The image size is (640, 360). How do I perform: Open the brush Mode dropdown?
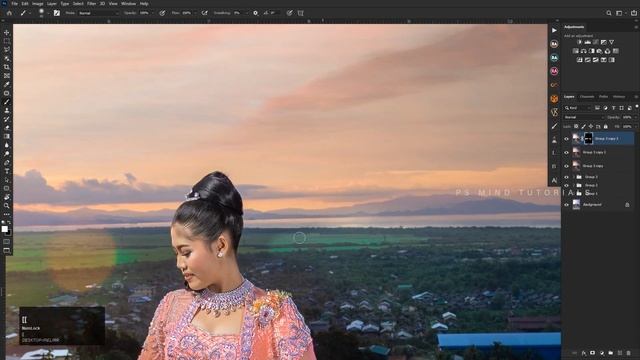(x=98, y=13)
